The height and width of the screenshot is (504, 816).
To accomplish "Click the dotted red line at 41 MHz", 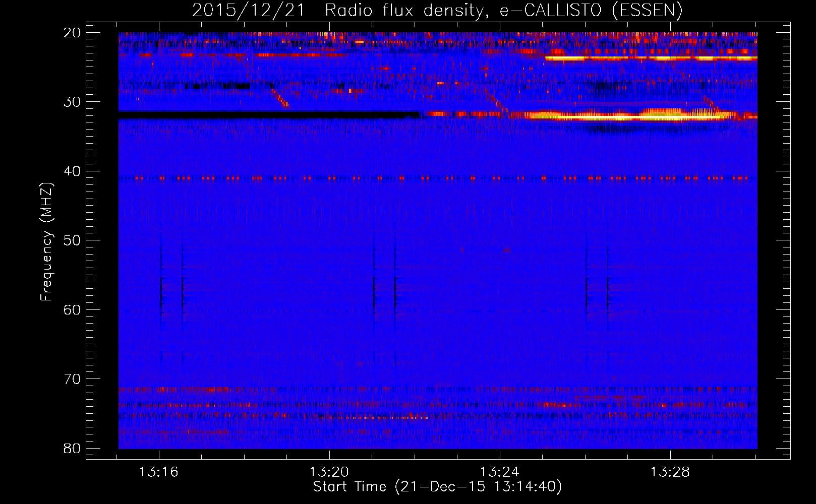I will coord(438,178).
